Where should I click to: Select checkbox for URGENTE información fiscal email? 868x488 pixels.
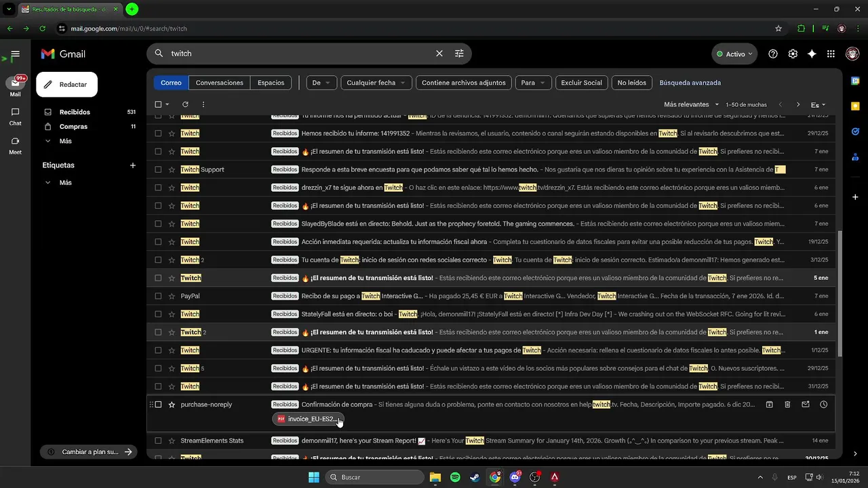158,350
